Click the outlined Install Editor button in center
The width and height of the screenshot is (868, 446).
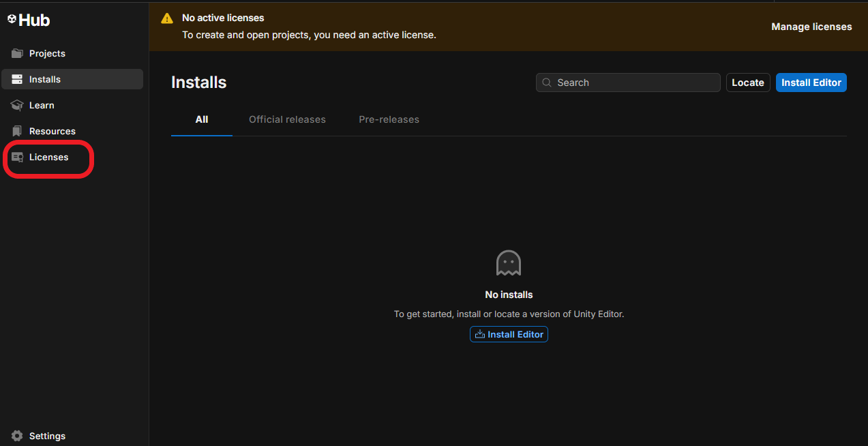coord(509,334)
